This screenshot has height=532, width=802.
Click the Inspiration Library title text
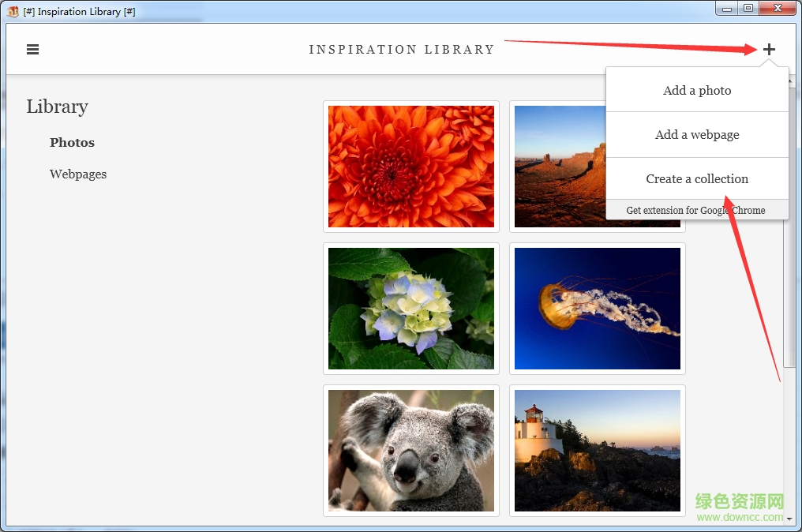tap(402, 49)
